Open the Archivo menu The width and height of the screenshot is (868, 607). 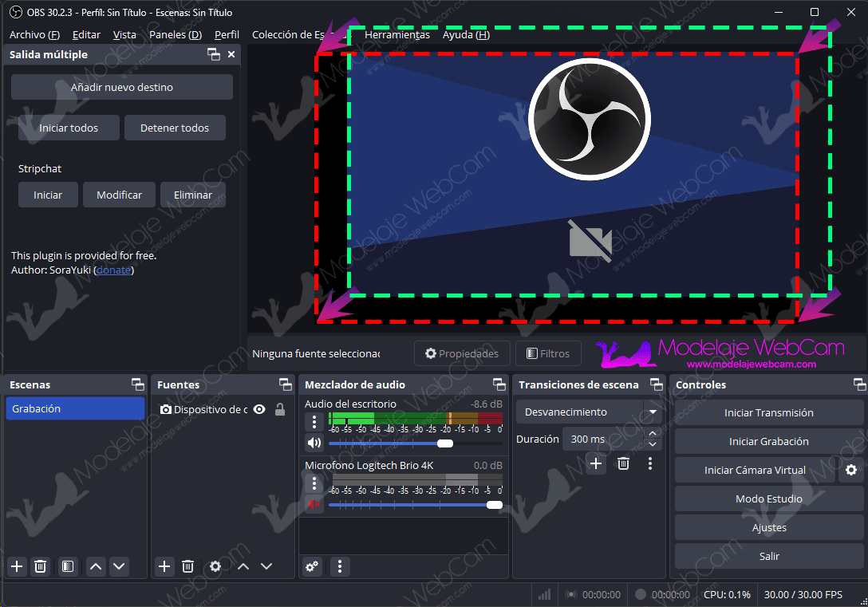34,34
